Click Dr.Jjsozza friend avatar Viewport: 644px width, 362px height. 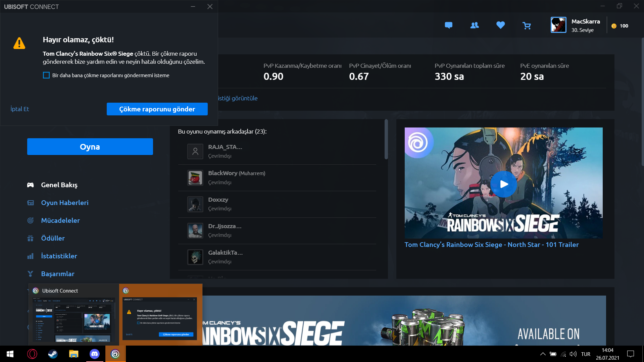pos(195,231)
